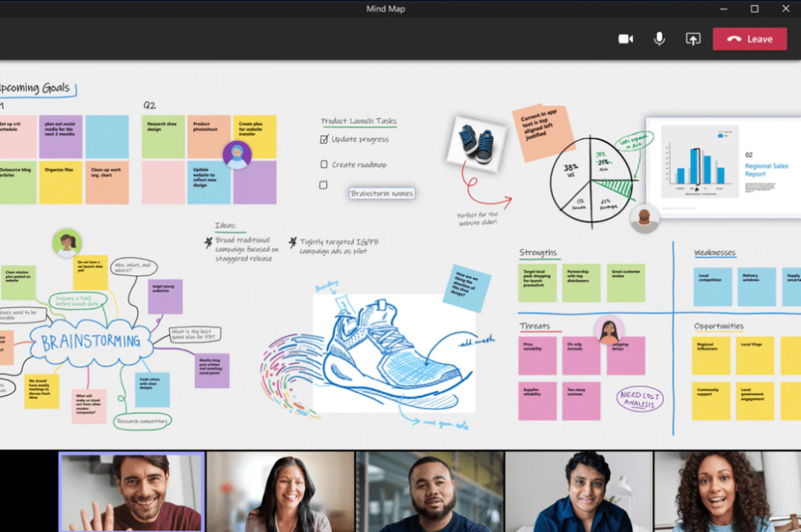Select the waving man's video tile

(x=131, y=491)
